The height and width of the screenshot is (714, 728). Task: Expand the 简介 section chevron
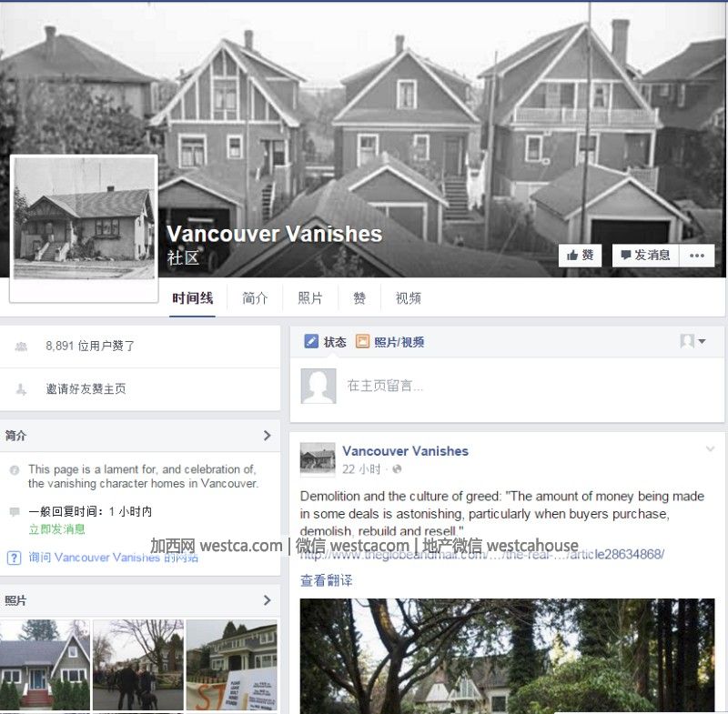(x=267, y=435)
